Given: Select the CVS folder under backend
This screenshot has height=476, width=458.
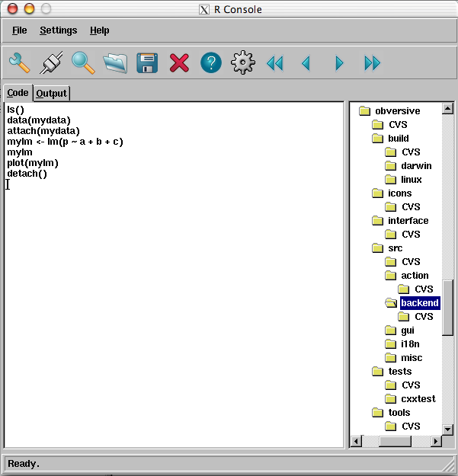Looking at the screenshot, I should click(x=424, y=317).
